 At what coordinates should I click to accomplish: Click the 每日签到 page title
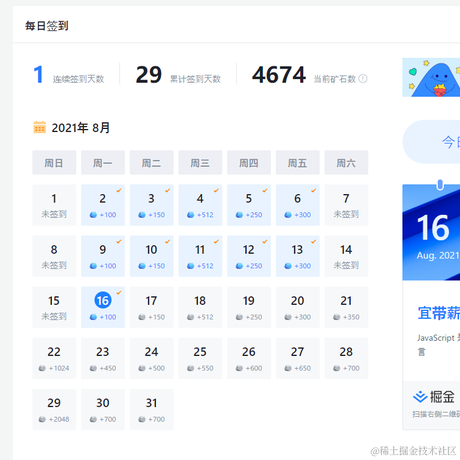point(47,26)
